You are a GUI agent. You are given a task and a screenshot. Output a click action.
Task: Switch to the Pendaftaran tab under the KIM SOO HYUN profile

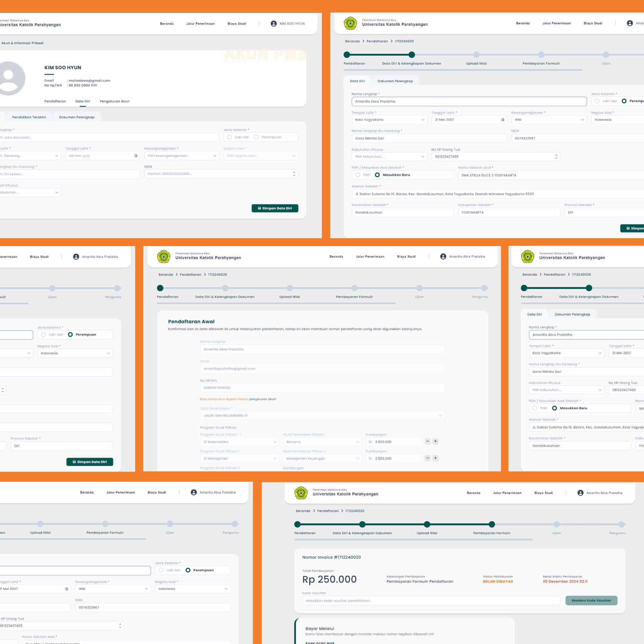55,101
